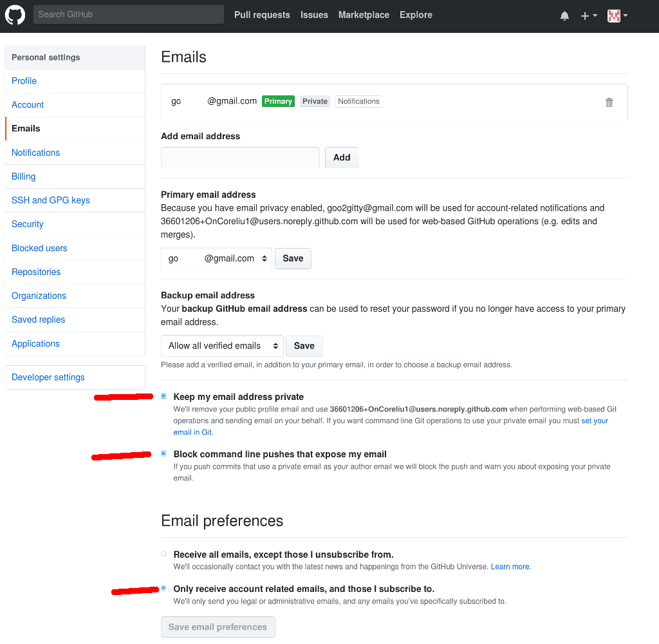Toggle Block command line pushes checkbox
The image size is (659, 644).
point(163,453)
